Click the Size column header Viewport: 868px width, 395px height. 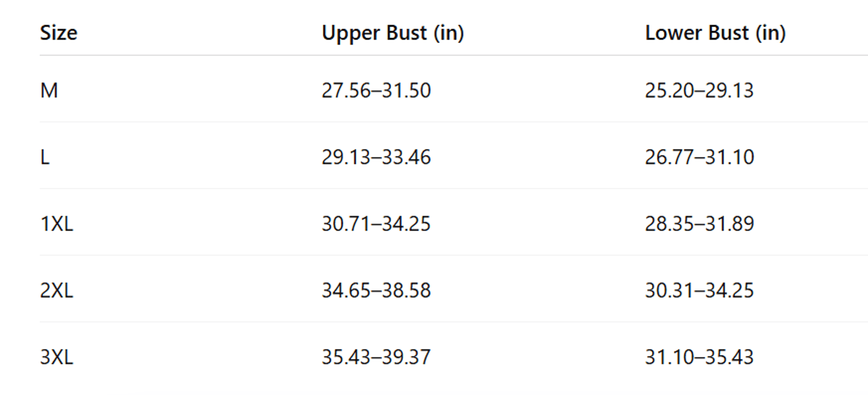click(x=59, y=33)
